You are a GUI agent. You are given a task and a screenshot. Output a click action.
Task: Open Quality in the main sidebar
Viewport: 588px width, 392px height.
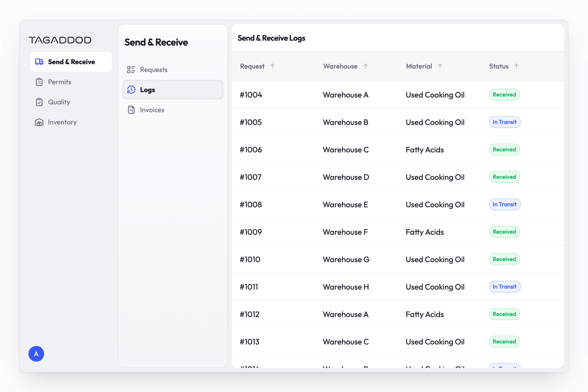[71, 102]
